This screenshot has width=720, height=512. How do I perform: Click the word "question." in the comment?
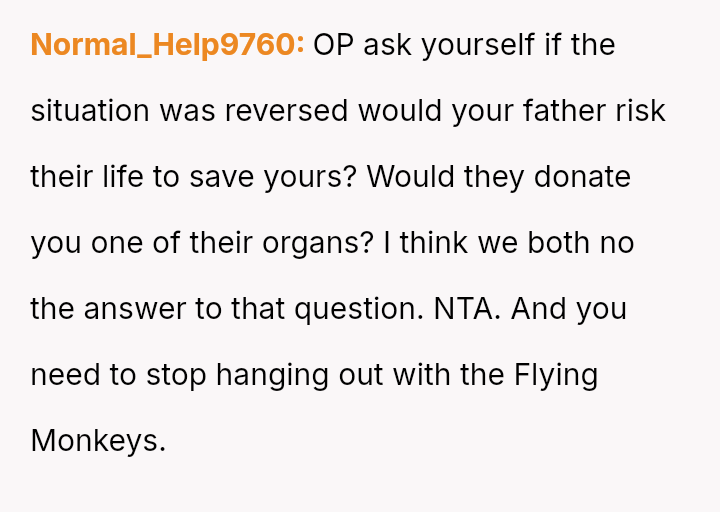tap(359, 309)
